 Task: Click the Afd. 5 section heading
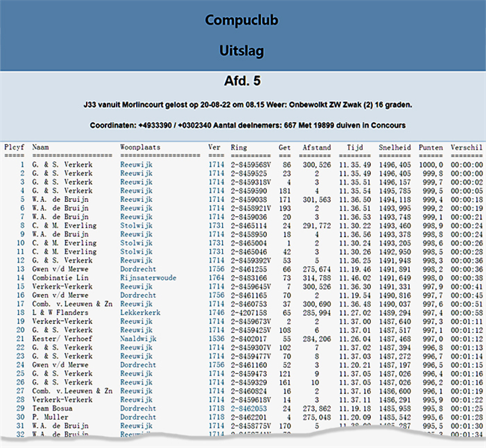pos(242,81)
